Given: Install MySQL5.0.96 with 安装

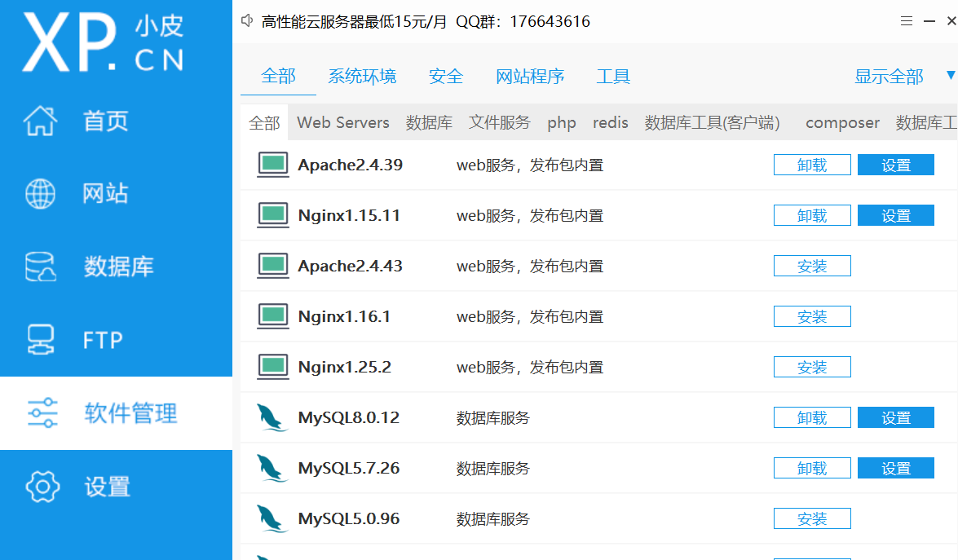Looking at the screenshot, I should point(812,519).
